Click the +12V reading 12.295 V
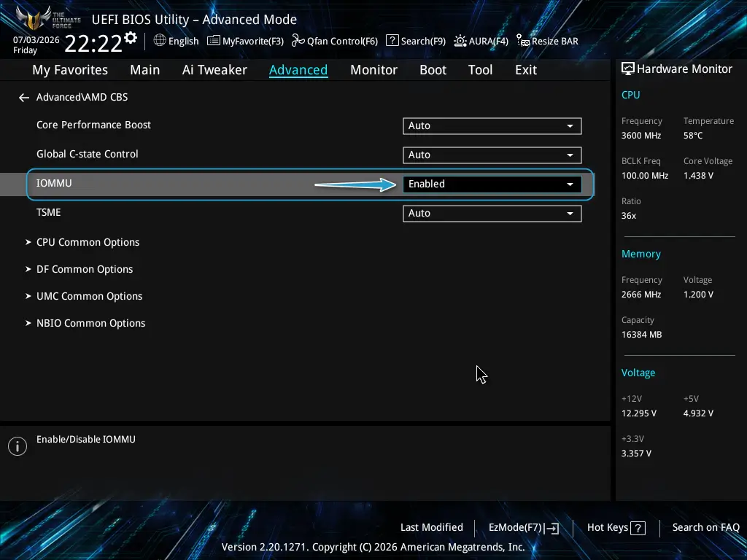This screenshot has width=747, height=560. pos(638,413)
